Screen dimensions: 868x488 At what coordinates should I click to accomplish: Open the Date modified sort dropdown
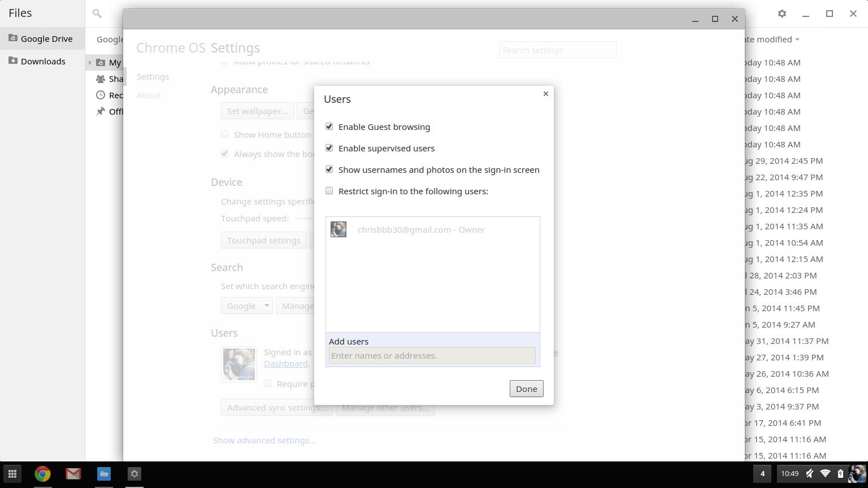(773, 39)
